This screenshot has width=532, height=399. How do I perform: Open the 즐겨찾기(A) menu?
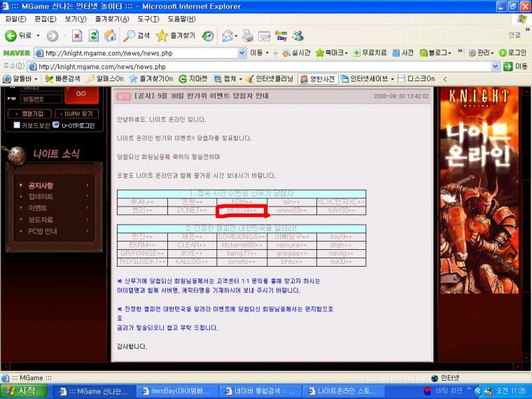(112, 19)
